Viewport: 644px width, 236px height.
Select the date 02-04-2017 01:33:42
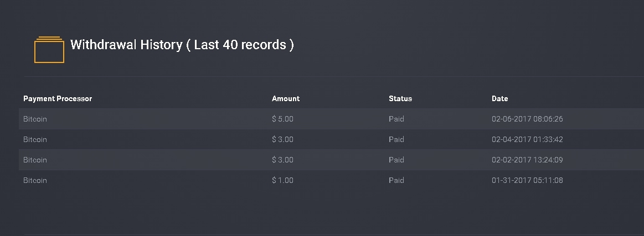[527, 139]
